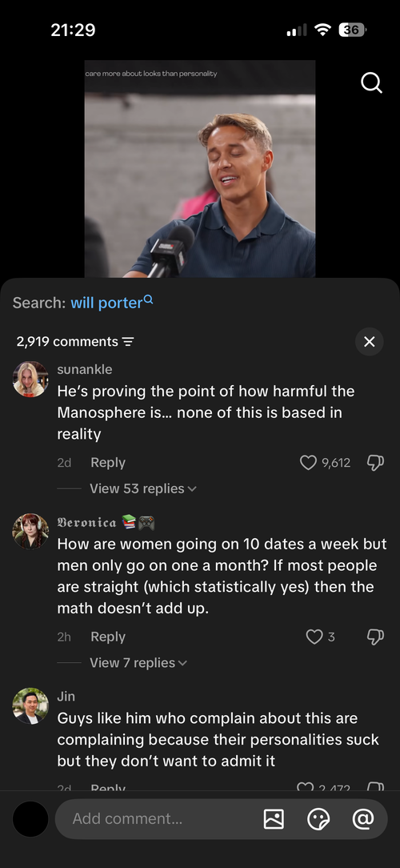400x868 pixels.
Task: Tap the video preview above the comments
Action: [200, 169]
